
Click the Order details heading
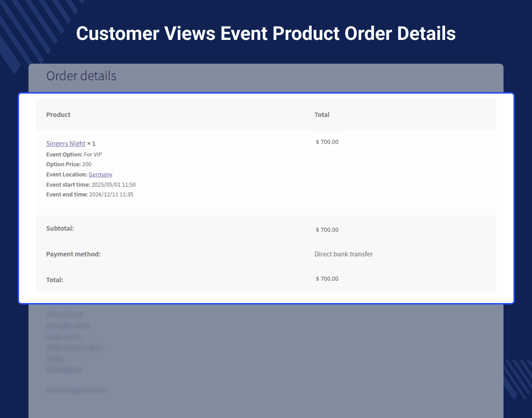[x=81, y=76]
